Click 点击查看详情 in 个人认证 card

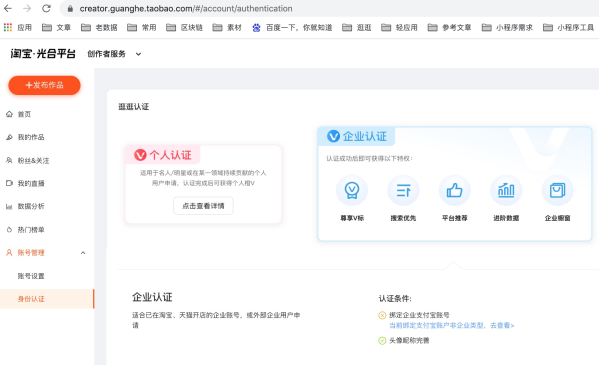[x=203, y=206]
